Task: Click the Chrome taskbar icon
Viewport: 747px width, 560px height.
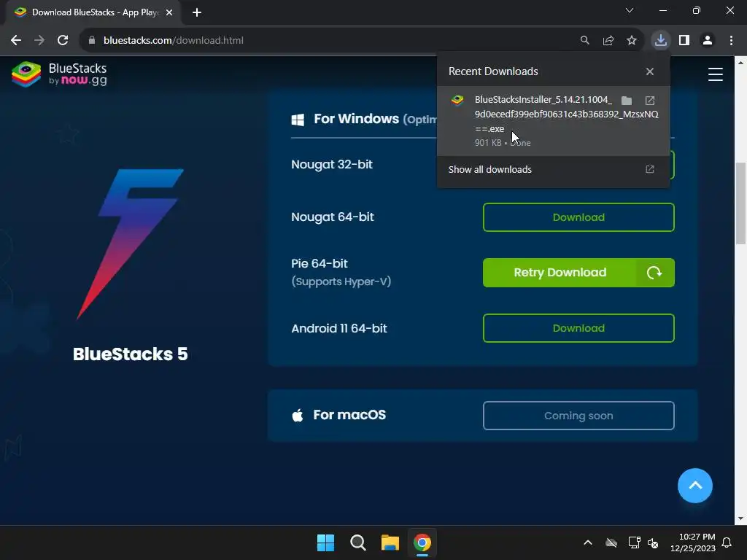Action: [422, 542]
